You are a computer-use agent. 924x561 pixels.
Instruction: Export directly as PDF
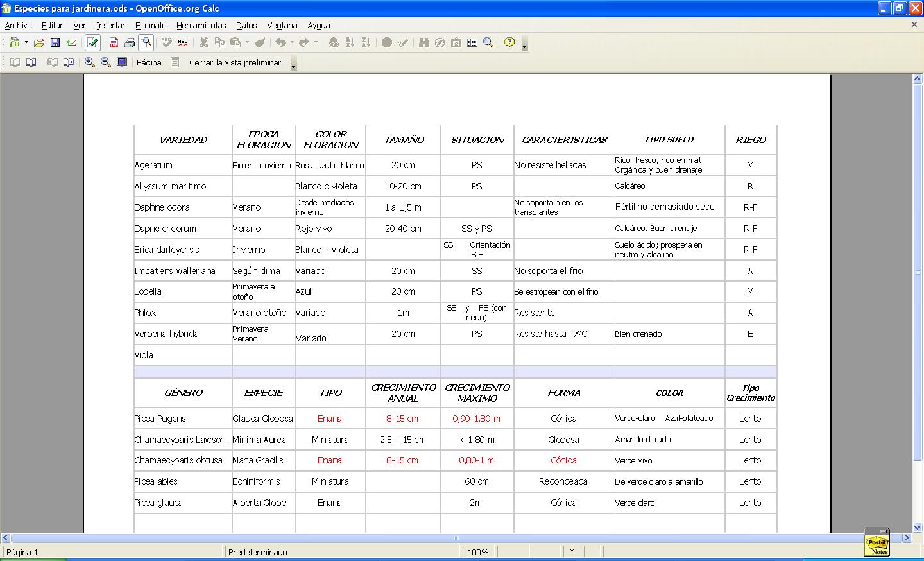[114, 43]
